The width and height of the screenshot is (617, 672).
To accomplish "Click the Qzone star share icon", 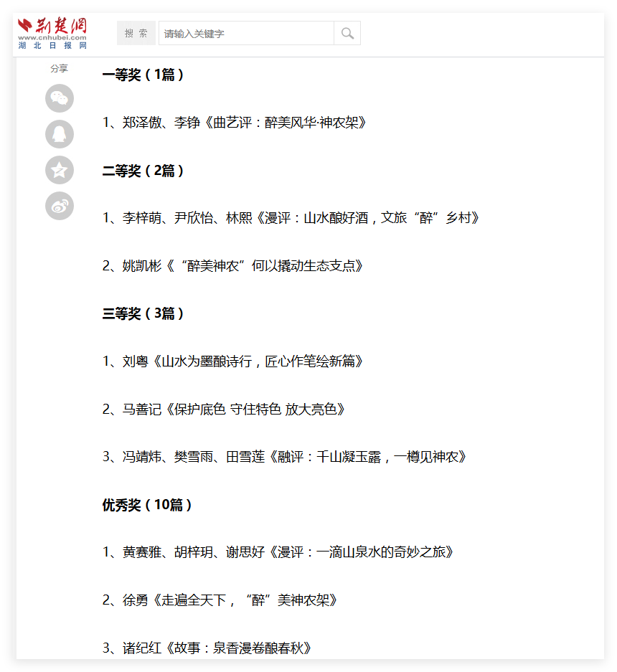I will tap(60, 170).
